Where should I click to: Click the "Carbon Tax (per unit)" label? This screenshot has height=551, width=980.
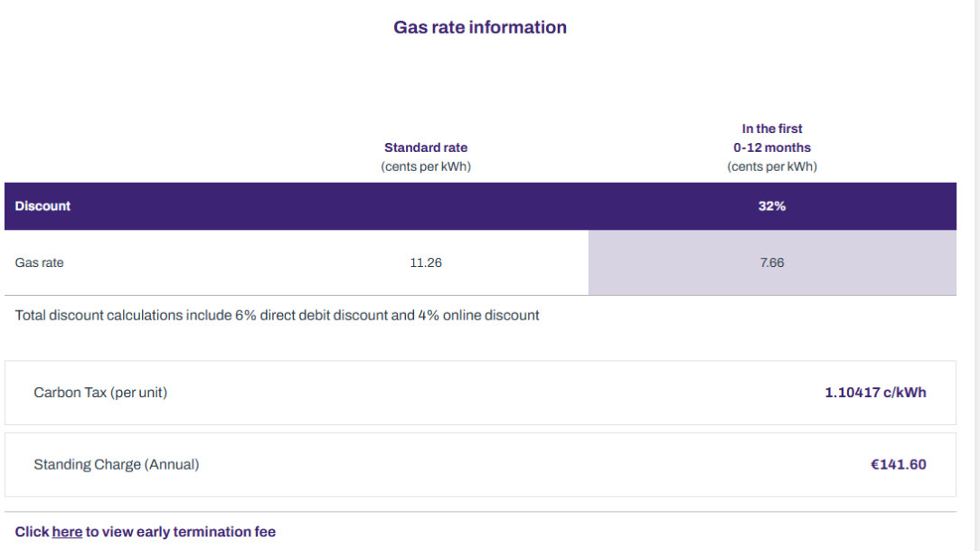(100, 393)
